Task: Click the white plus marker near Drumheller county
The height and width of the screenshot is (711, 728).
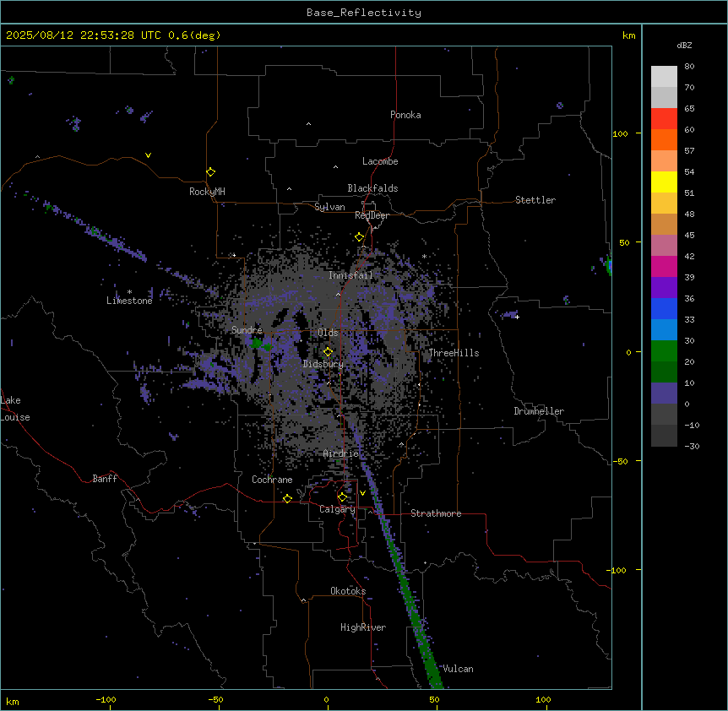Action: 517,317
